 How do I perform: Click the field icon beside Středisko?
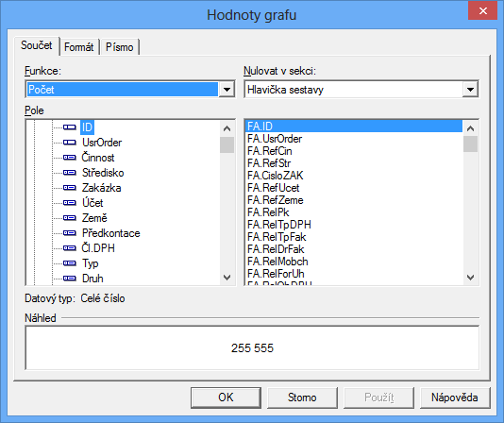coord(70,173)
